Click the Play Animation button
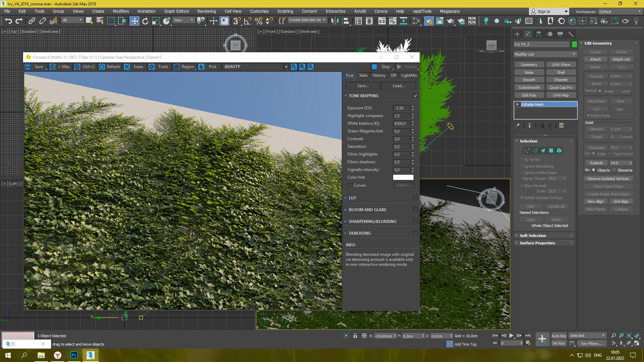The image size is (644, 362). coord(511,336)
